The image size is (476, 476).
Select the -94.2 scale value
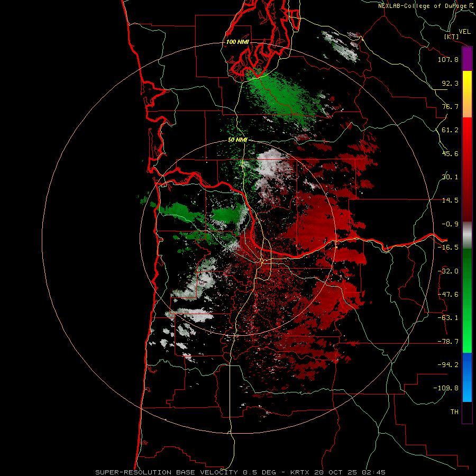point(448,364)
